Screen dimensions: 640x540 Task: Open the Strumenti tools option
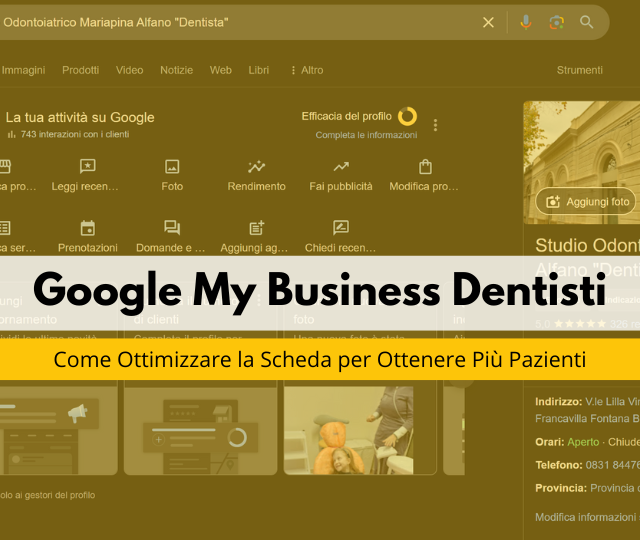pos(580,70)
